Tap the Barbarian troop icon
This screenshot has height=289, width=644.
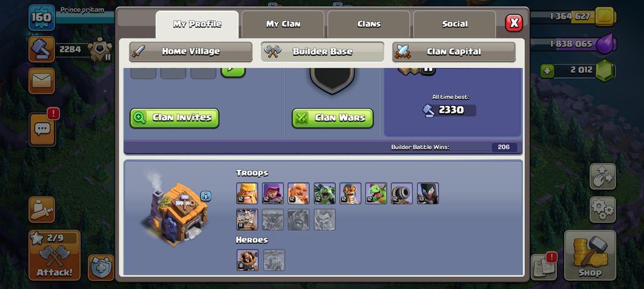[247, 193]
